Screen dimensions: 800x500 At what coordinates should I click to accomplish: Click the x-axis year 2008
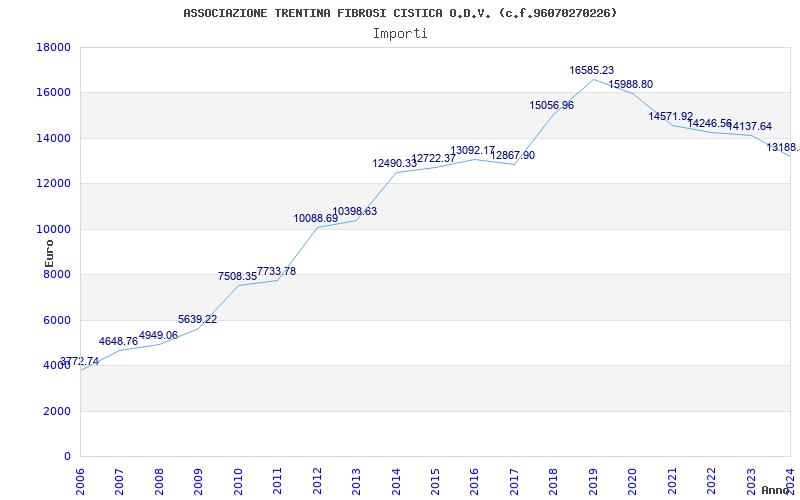(x=159, y=481)
